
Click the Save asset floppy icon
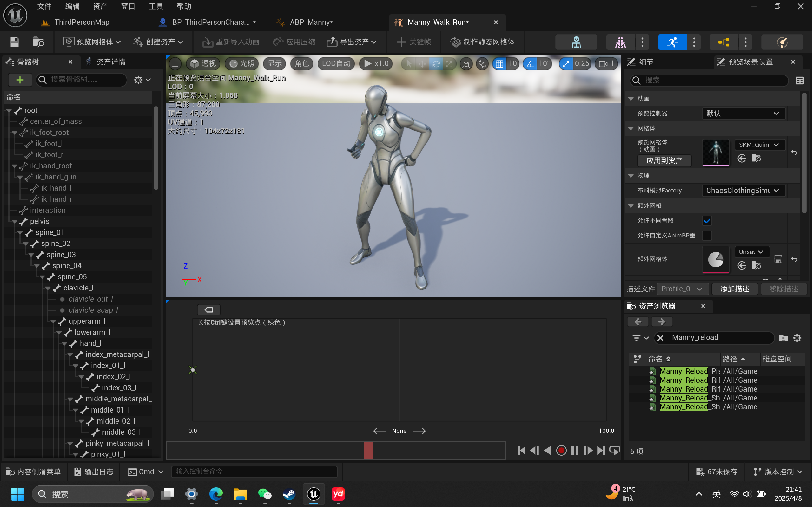tap(14, 42)
